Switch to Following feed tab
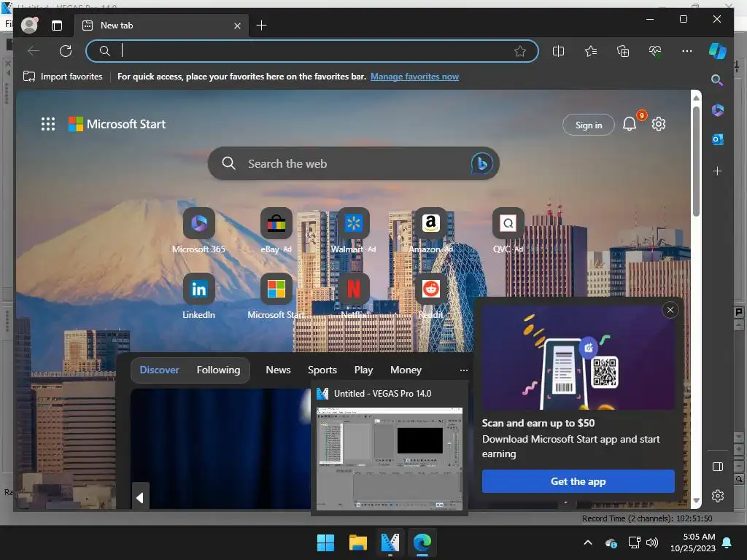This screenshot has height=560, width=747. point(218,370)
